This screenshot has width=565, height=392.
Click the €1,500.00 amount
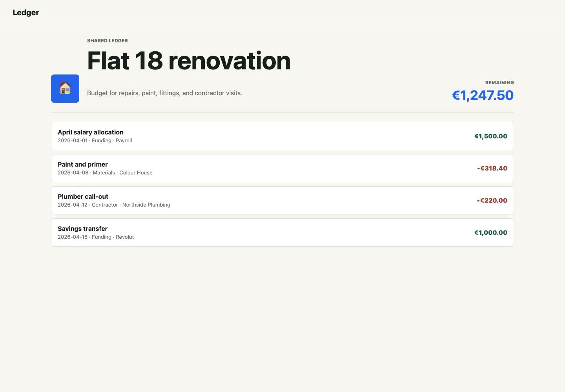click(x=491, y=136)
